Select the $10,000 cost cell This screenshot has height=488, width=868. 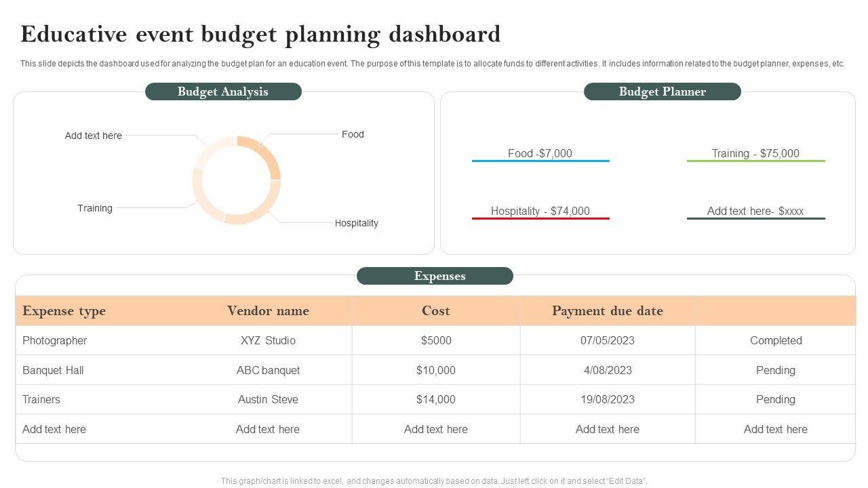pyautogui.click(x=435, y=370)
